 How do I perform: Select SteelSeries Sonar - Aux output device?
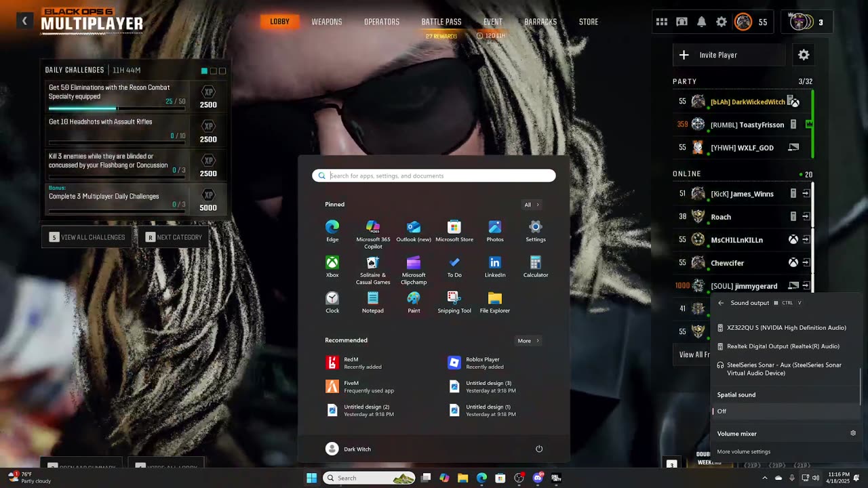(x=785, y=369)
